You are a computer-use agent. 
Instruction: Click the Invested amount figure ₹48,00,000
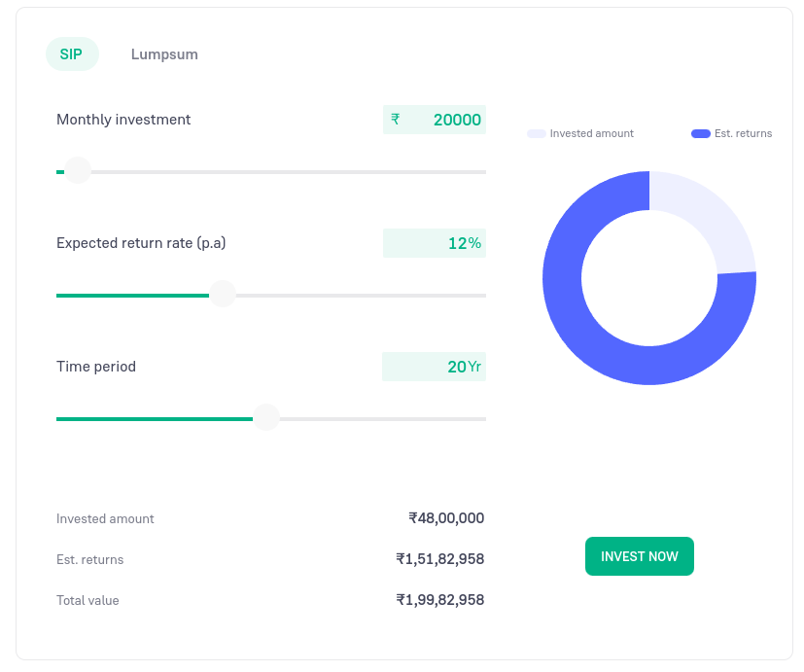(x=446, y=518)
